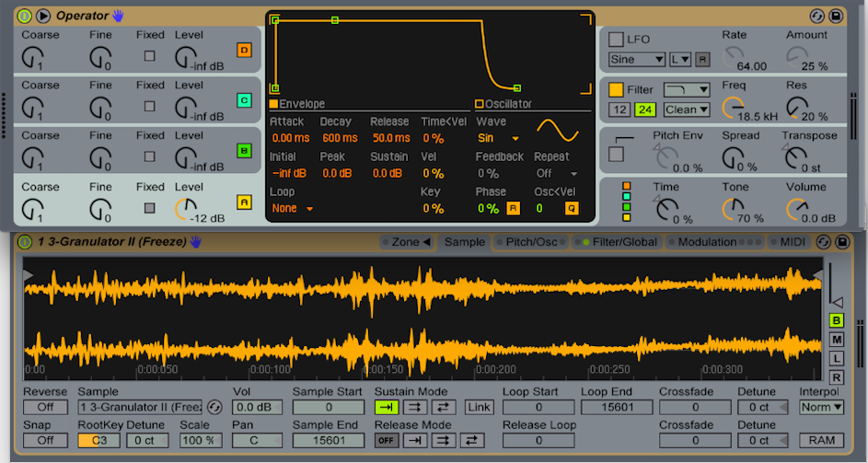The image size is (868, 463).
Task: Click the Volume knob
Action: click(796, 209)
